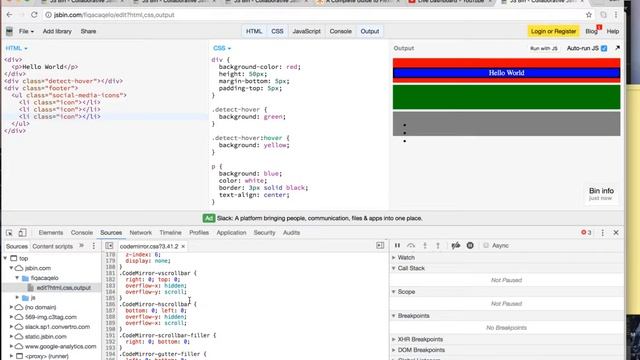Click the Share button
This screenshot has height=360, width=640.
click(88, 31)
